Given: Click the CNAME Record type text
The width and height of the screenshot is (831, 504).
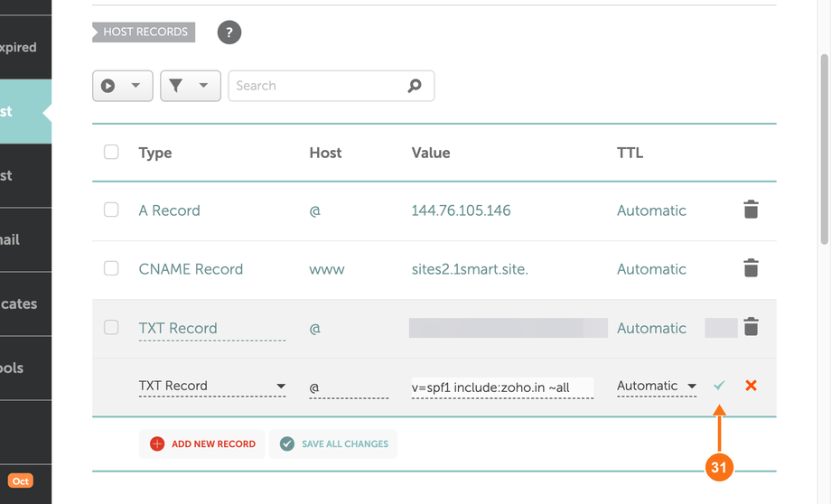Looking at the screenshot, I should pyautogui.click(x=191, y=269).
